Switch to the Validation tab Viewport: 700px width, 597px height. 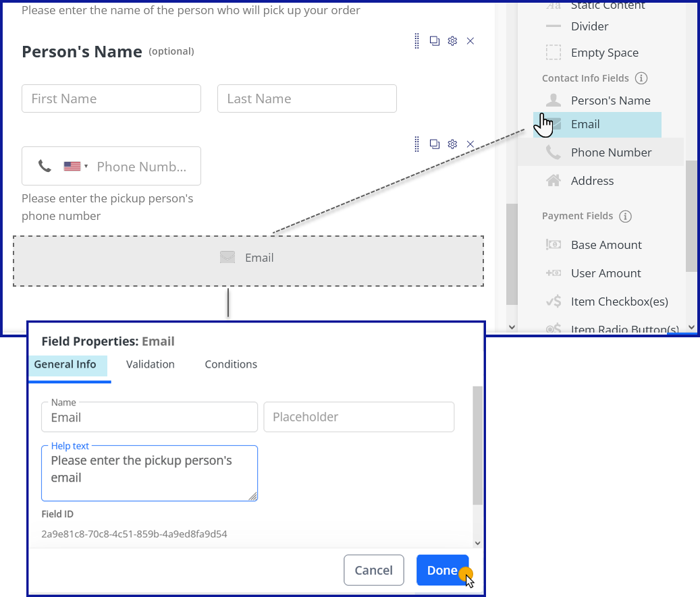tap(150, 364)
